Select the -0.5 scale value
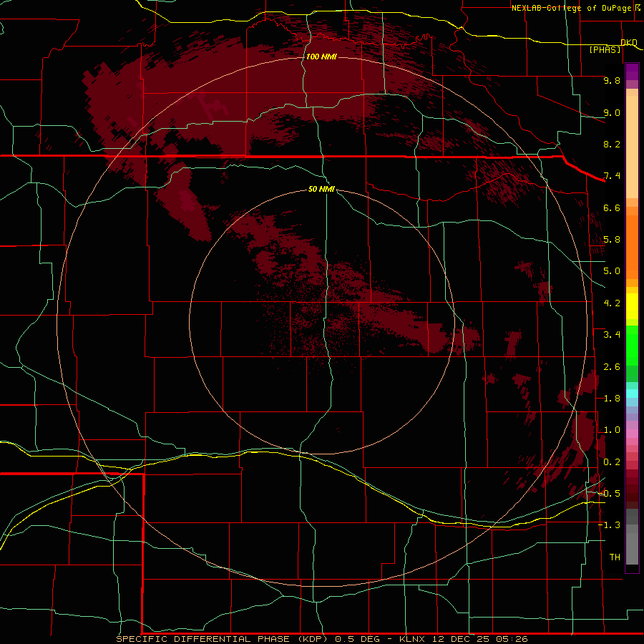The height and width of the screenshot is (644, 644). (609, 494)
